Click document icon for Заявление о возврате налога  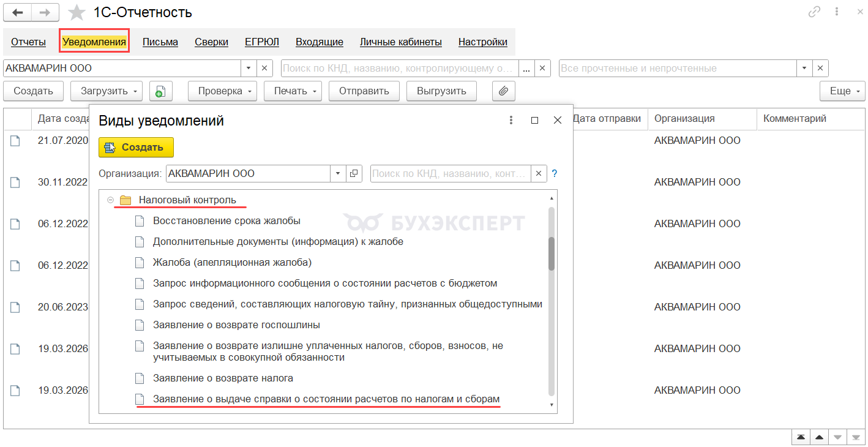(x=140, y=378)
